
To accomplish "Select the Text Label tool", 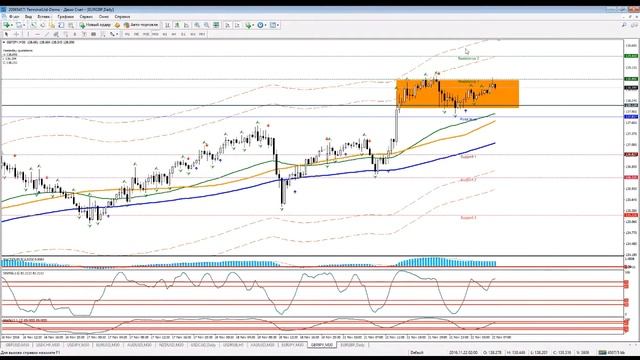I will tap(84, 34).
